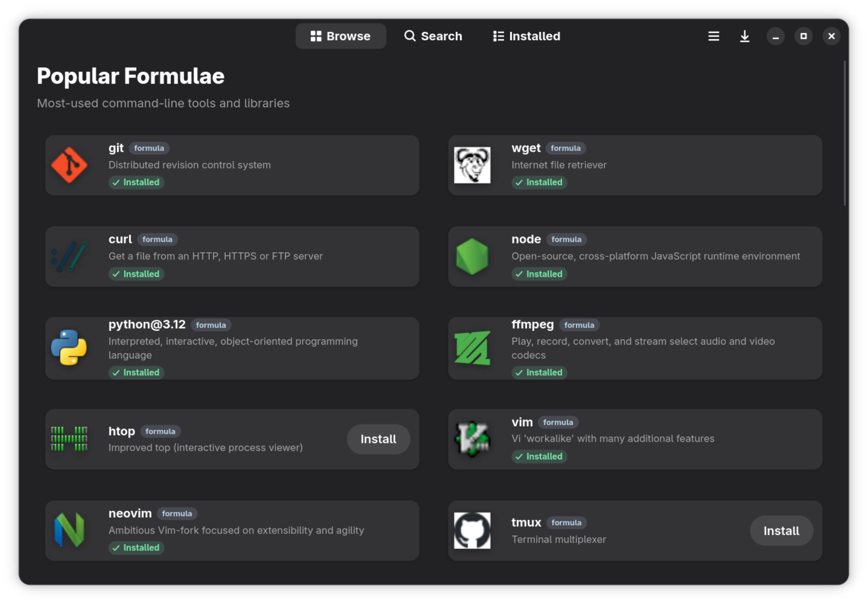The height and width of the screenshot is (604, 868).
Task: Click the neovim logo icon
Action: point(69,531)
